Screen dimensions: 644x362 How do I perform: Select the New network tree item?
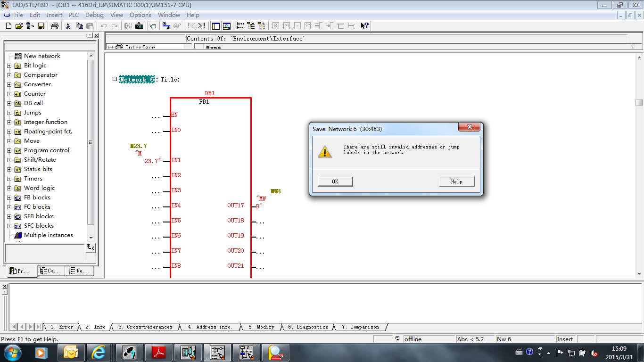point(42,56)
